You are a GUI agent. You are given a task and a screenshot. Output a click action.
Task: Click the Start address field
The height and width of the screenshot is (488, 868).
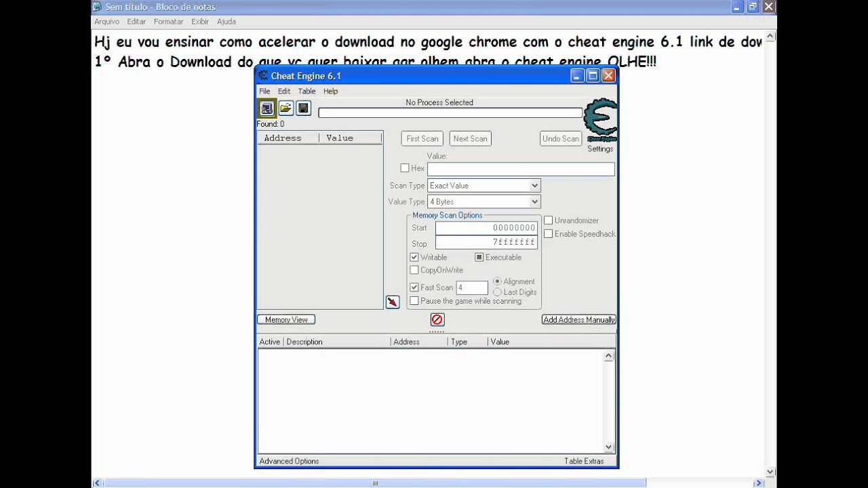click(486, 228)
